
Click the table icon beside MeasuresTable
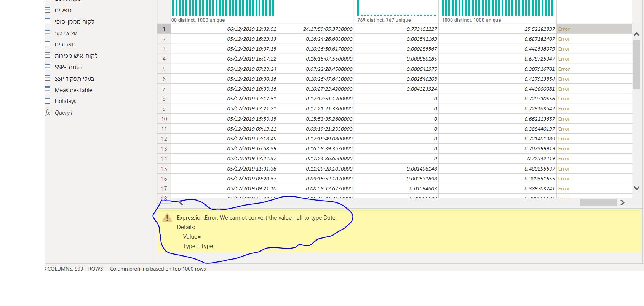click(x=48, y=89)
